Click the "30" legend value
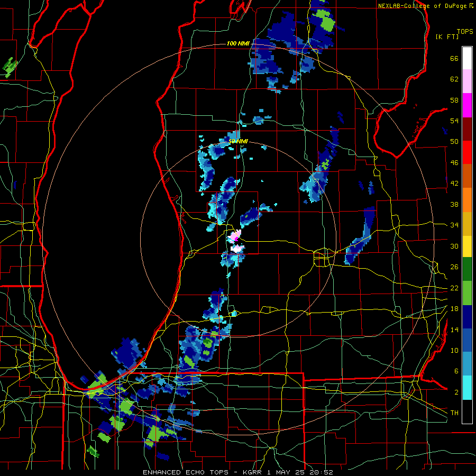This screenshot has width=476, height=476. click(x=454, y=246)
